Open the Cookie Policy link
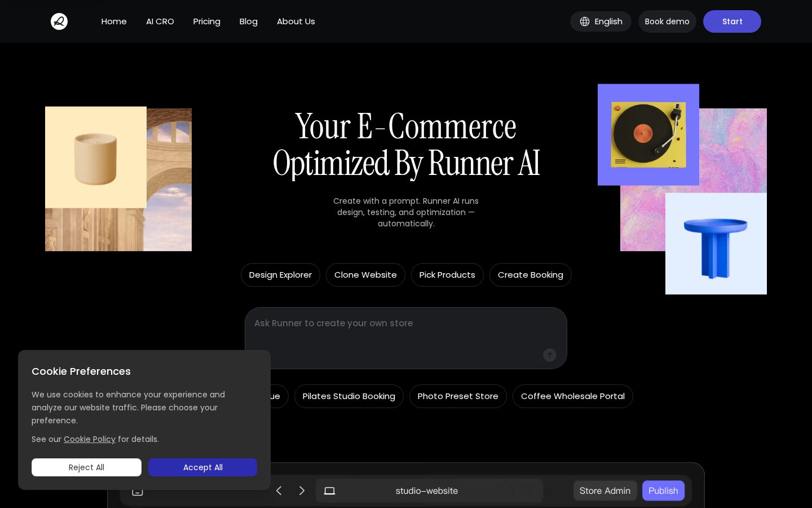Image resolution: width=812 pixels, height=508 pixels. click(90, 439)
